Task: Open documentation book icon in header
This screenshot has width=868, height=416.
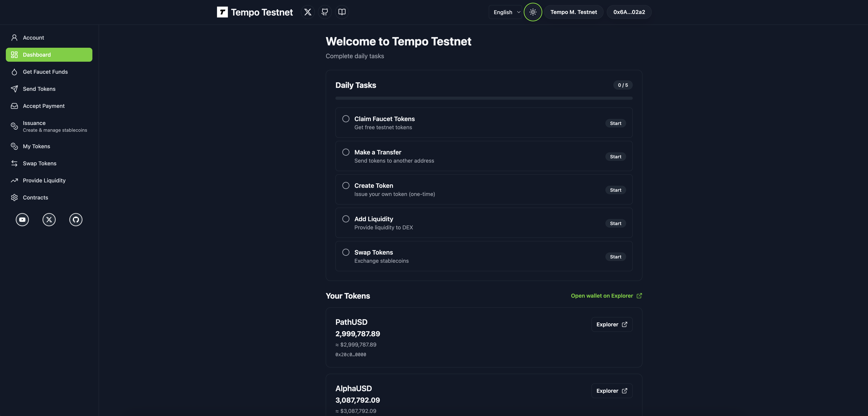Action: click(x=342, y=12)
